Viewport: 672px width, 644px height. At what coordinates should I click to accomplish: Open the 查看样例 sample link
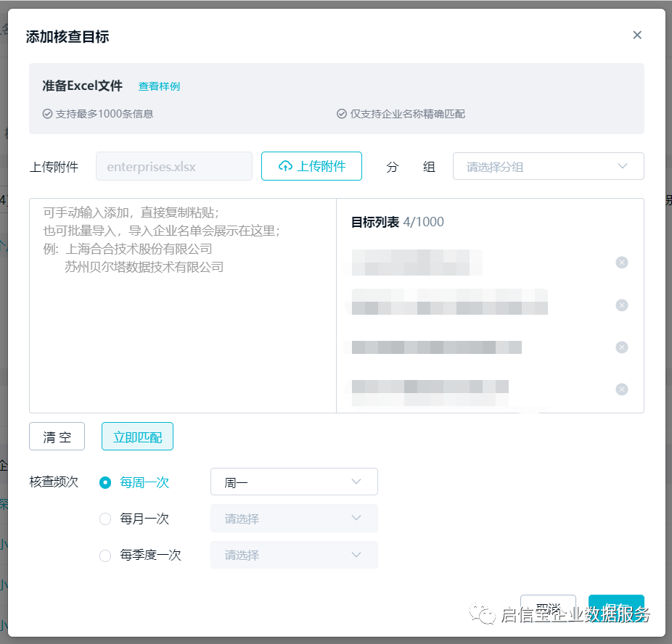pos(159,86)
